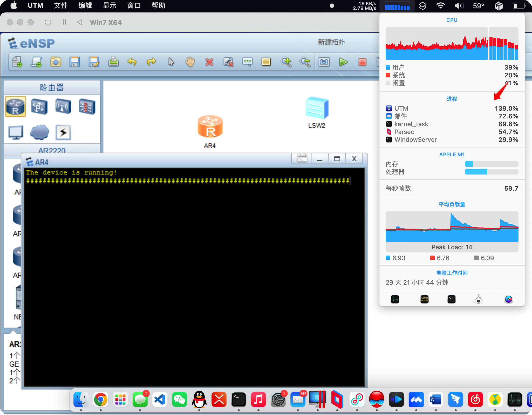
Task: Select the LSW2 switch on canvas
Action: pos(317,108)
